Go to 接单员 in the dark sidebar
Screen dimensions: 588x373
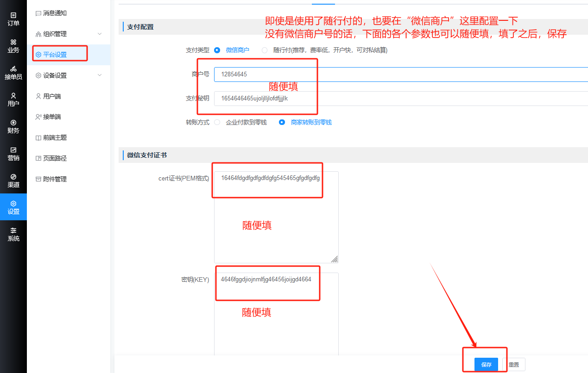(13, 73)
